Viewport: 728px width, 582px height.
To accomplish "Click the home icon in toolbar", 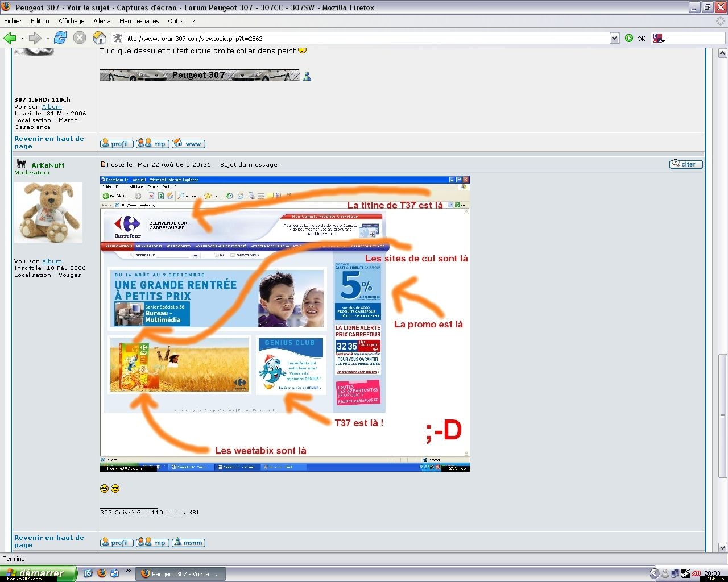I will (99, 38).
